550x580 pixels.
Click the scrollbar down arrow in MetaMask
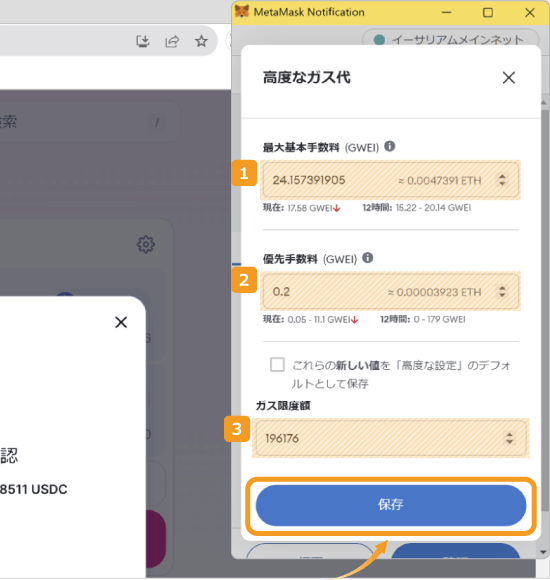tap(543, 552)
